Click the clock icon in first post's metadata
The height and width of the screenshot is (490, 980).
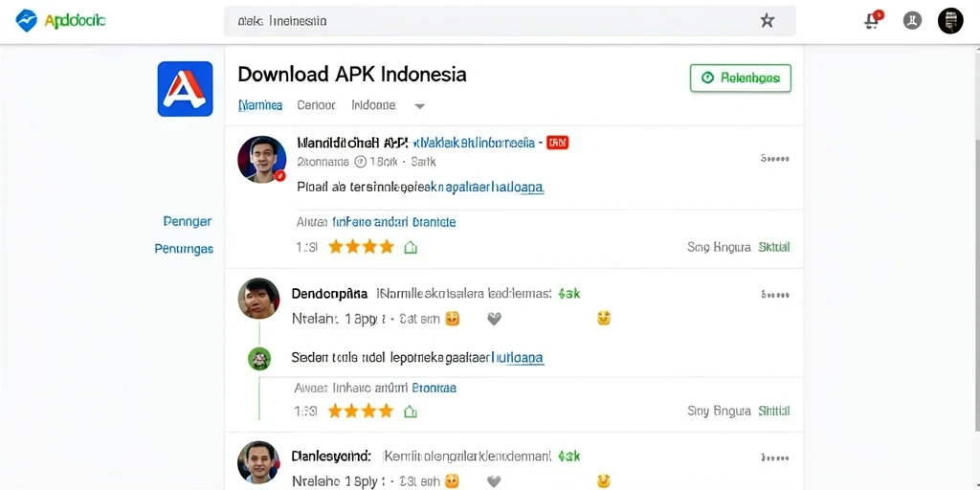360,162
